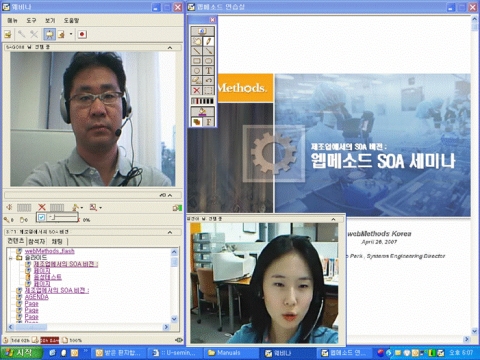Click the key icon with count
Viewport: 480px width, 360px height.
[x=8, y=220]
